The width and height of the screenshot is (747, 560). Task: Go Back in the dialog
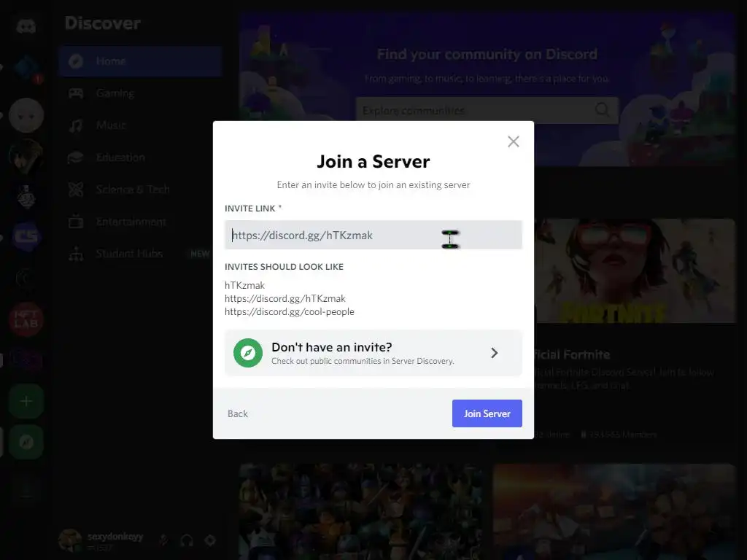(238, 414)
